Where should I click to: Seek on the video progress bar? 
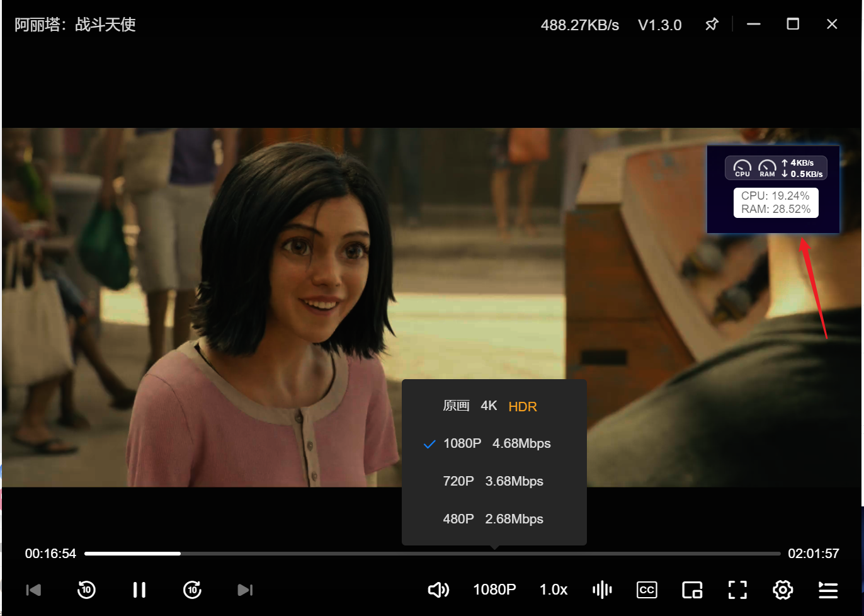coord(433,554)
